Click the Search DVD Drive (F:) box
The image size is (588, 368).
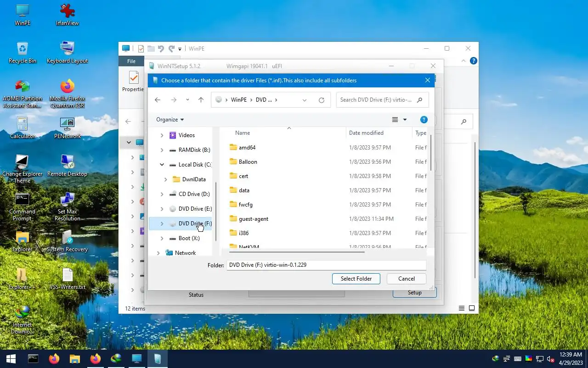click(382, 100)
